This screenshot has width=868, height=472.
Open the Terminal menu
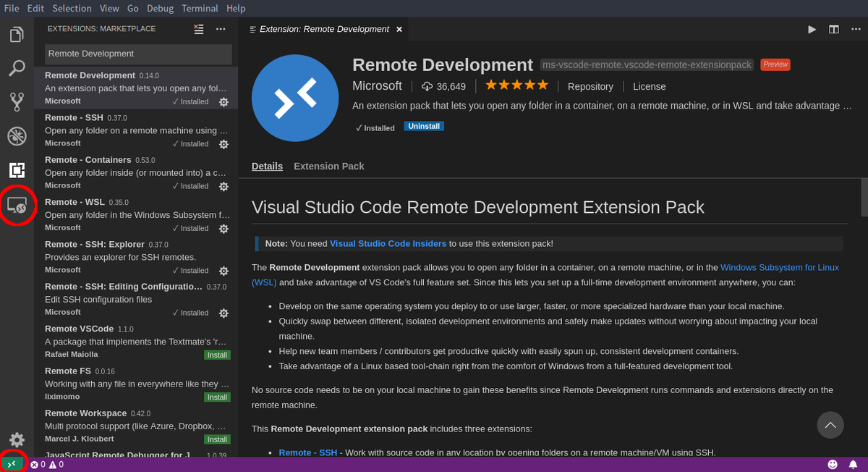pos(200,8)
